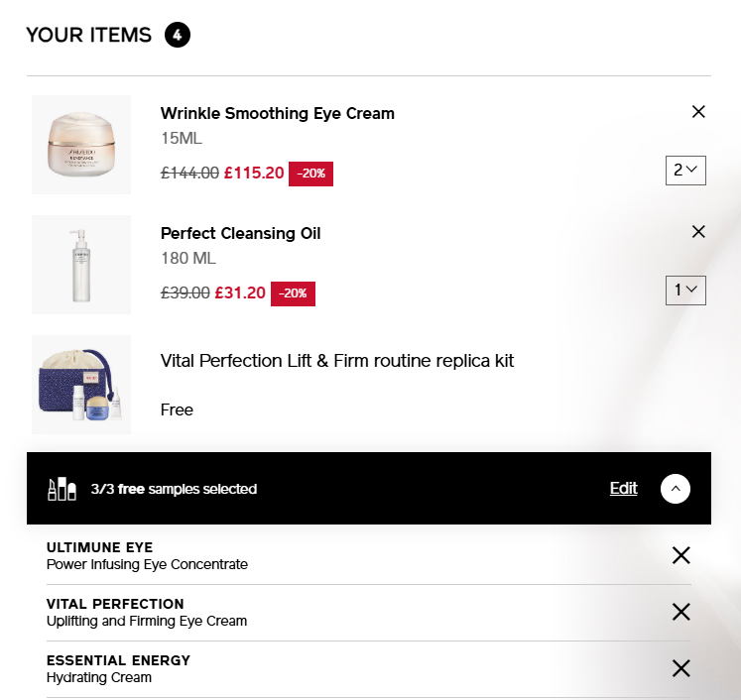Click the Cleansing Oil bottle thumbnail
The height and width of the screenshot is (700, 741).
click(x=81, y=265)
